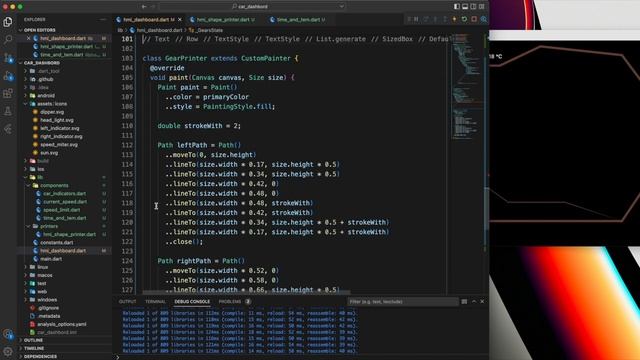
Task: Expand the macos folder
Action: (44, 275)
